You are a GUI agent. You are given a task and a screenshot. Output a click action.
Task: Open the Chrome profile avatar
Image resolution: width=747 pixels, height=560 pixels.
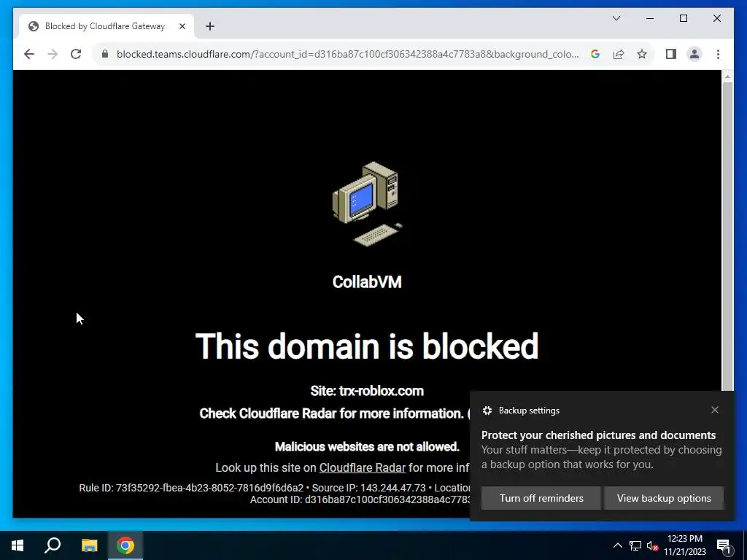pyautogui.click(x=694, y=54)
